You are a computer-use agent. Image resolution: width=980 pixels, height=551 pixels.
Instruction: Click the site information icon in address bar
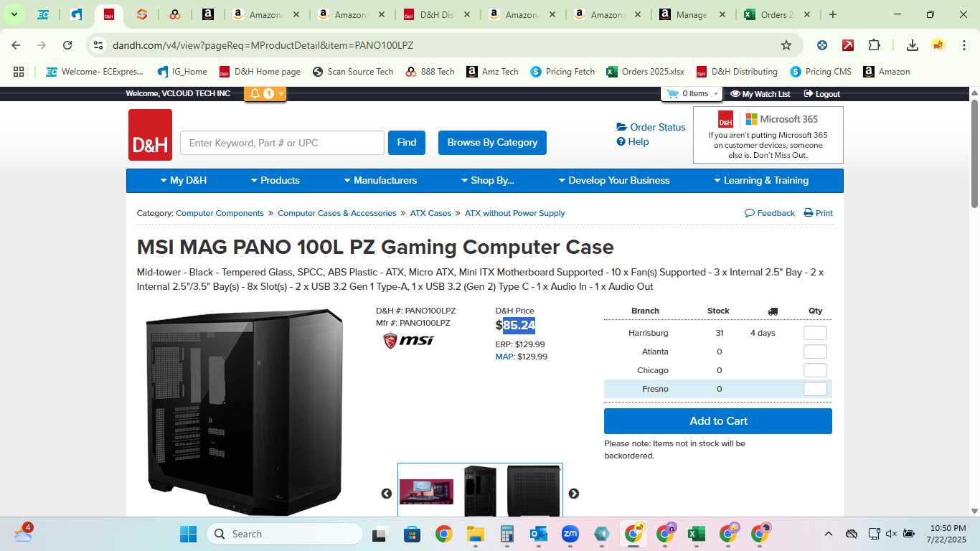click(99, 45)
